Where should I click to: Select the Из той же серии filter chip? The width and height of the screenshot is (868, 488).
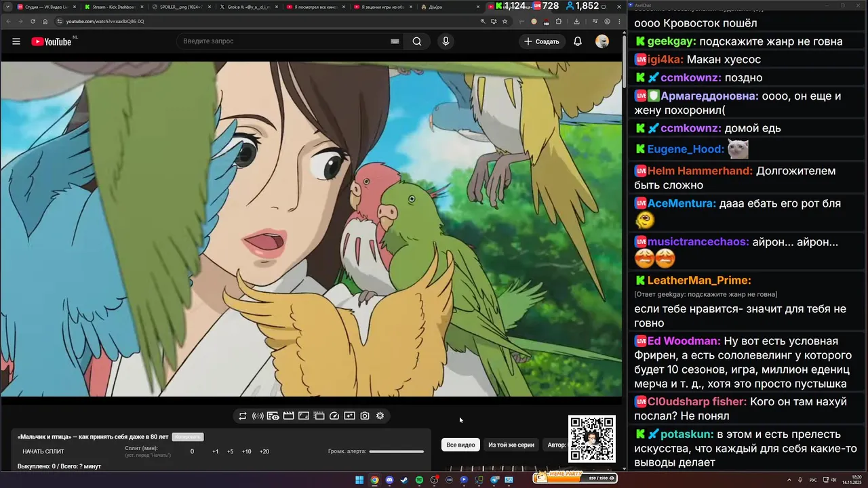tap(511, 445)
